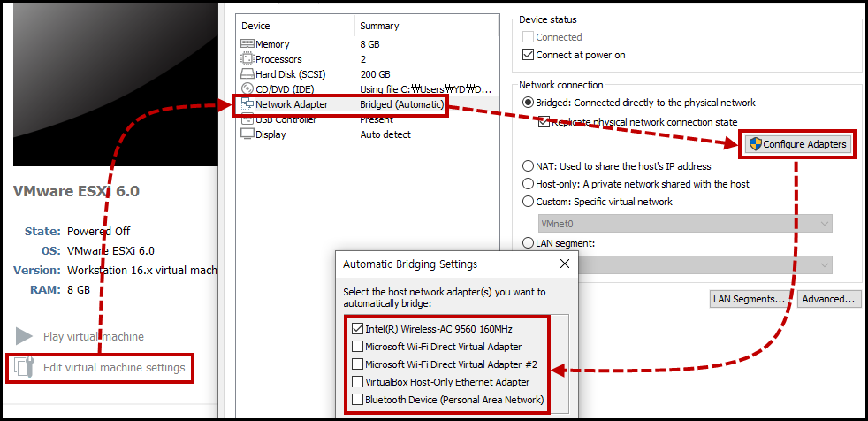
Task: Click the VMware ESXi 6.0 title
Action: [x=76, y=192]
